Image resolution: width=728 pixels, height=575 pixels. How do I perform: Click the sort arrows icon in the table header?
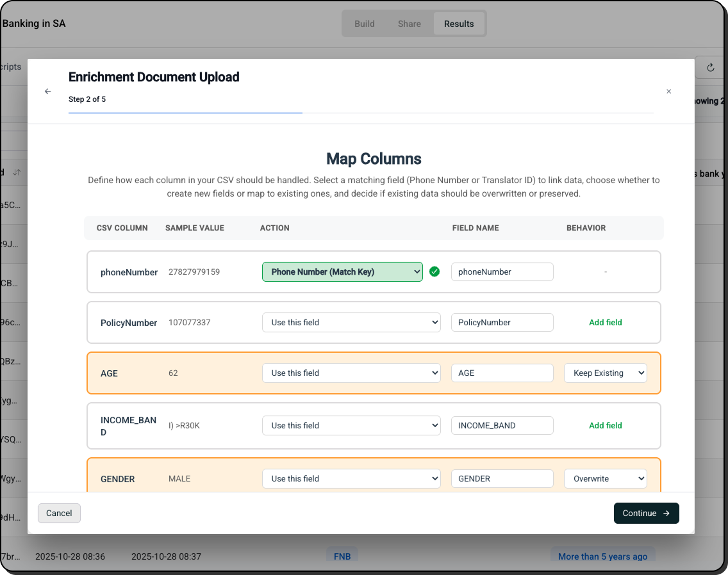click(17, 173)
